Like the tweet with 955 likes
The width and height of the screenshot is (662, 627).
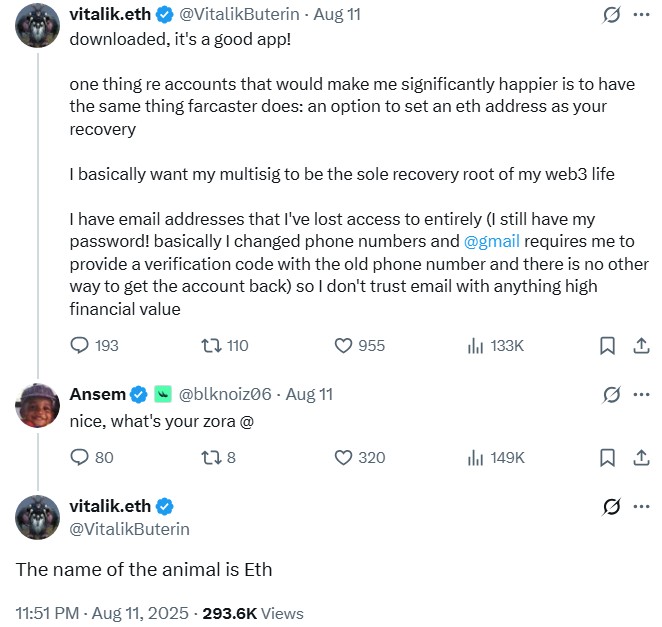344,345
